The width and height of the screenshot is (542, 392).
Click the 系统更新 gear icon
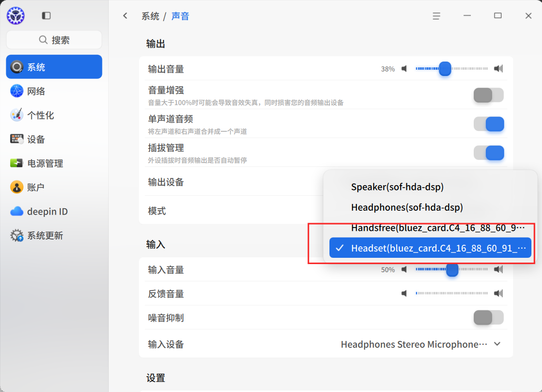pyautogui.click(x=16, y=235)
